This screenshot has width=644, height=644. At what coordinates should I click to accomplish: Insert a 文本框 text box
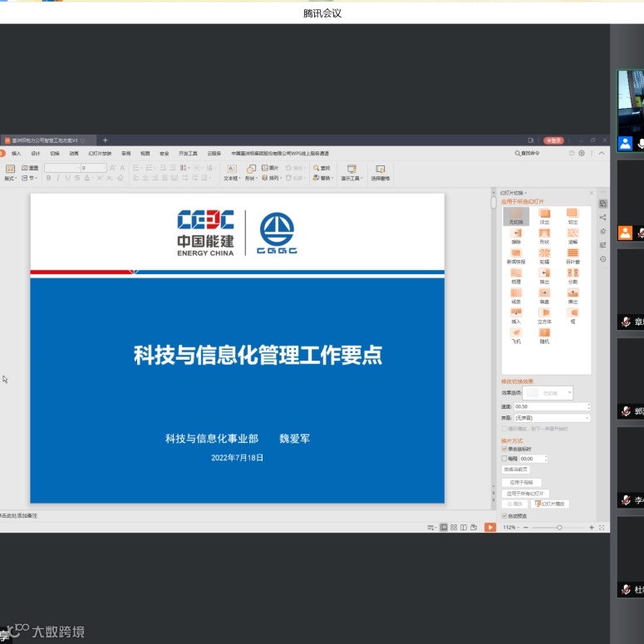click(x=232, y=173)
